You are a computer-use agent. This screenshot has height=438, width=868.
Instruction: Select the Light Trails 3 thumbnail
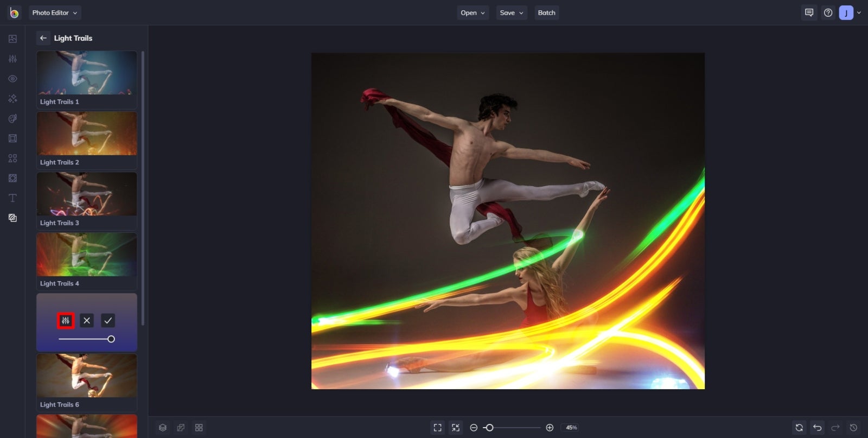[87, 201]
